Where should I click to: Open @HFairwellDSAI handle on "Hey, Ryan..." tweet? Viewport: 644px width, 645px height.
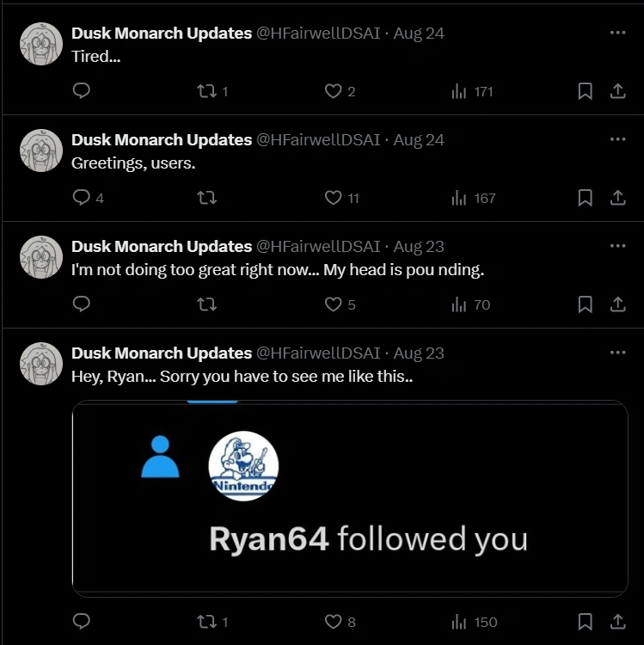[x=318, y=353]
